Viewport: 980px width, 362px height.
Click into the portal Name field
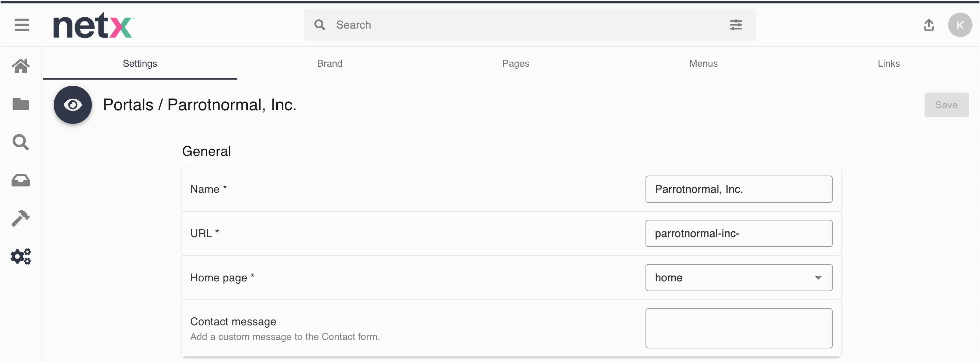(738, 190)
